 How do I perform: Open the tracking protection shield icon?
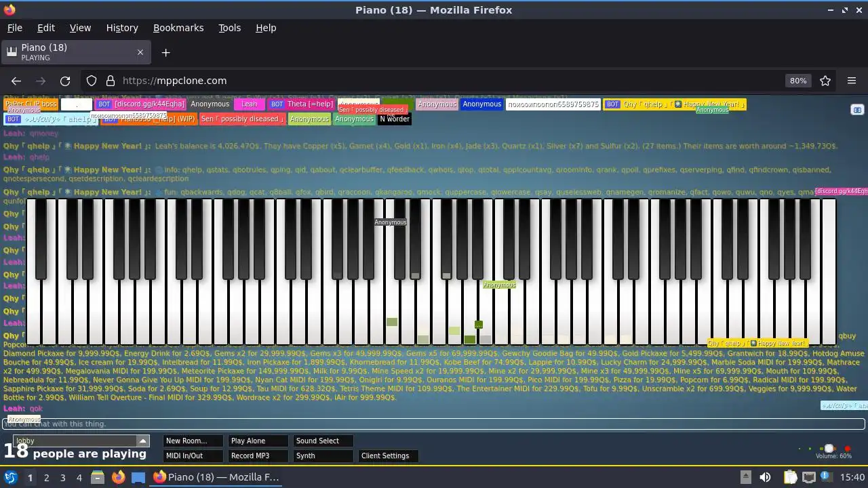[x=92, y=81]
